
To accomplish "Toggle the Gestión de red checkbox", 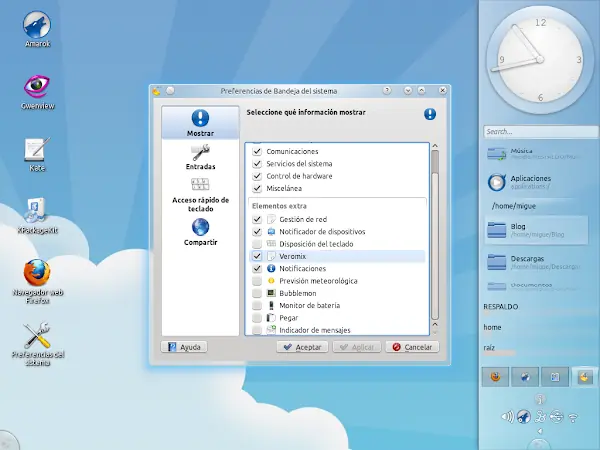I will pos(257,219).
